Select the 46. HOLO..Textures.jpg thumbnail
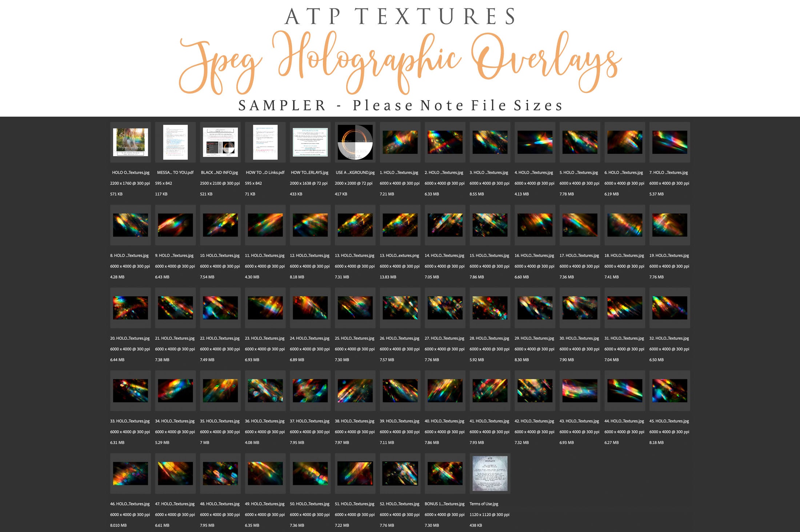This screenshot has height=532, width=800. click(130, 473)
